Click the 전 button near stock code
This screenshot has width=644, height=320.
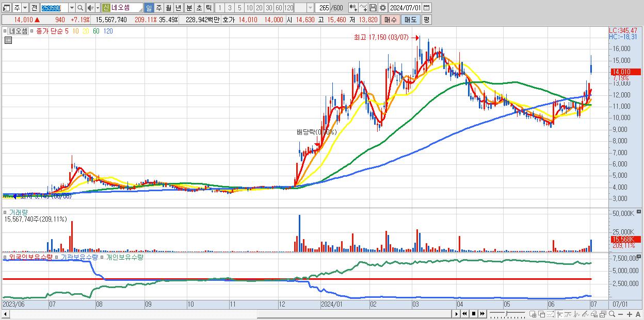(x=34, y=8)
